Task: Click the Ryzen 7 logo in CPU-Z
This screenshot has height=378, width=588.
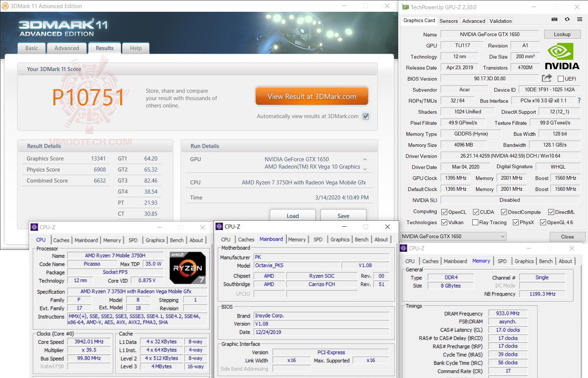Action: 188,268
